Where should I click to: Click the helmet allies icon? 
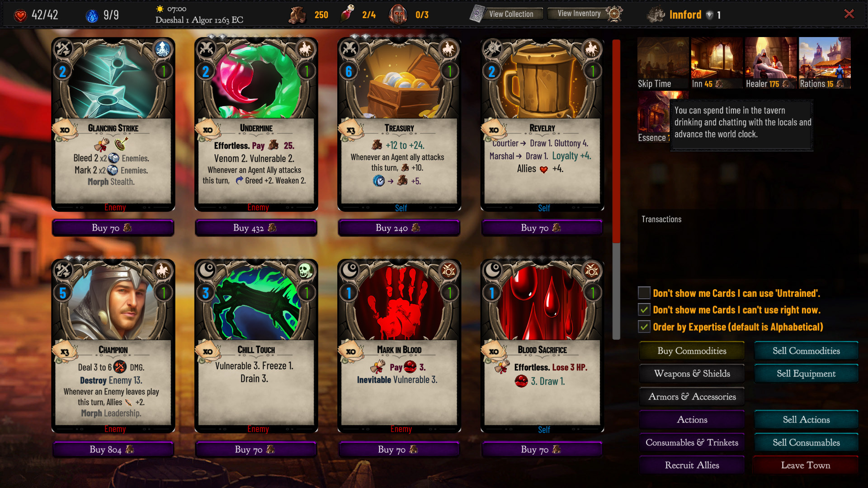pyautogui.click(x=398, y=14)
